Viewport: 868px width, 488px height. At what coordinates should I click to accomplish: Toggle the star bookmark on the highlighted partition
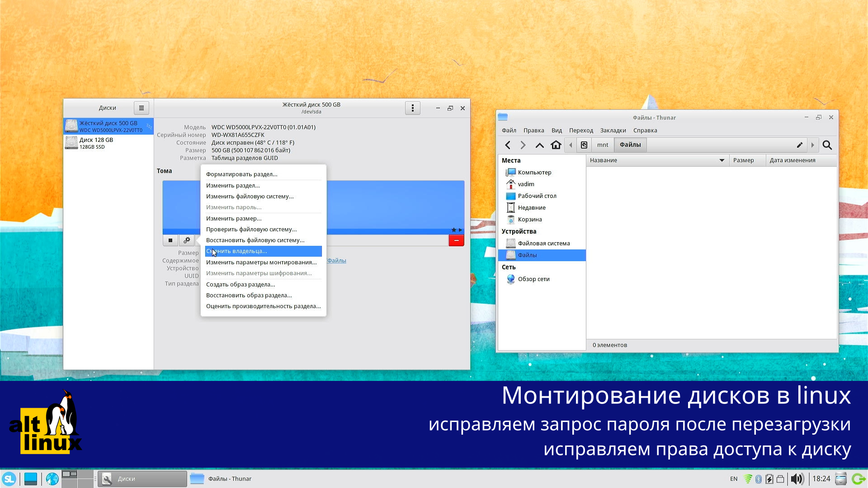click(453, 230)
